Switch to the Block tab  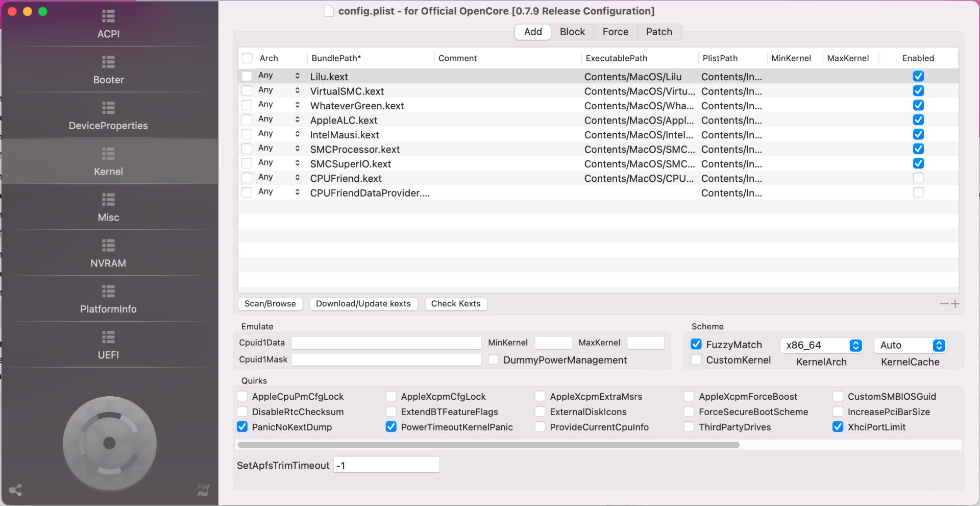(572, 32)
